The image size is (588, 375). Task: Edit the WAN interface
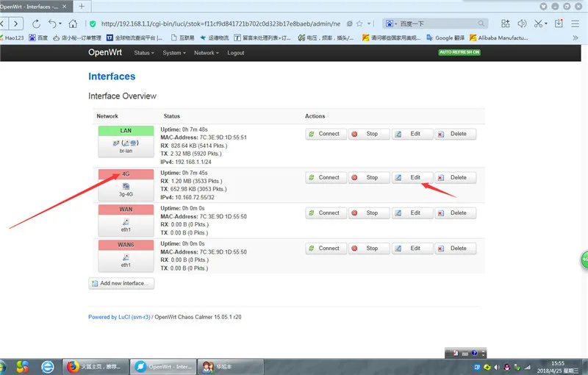tap(412, 213)
